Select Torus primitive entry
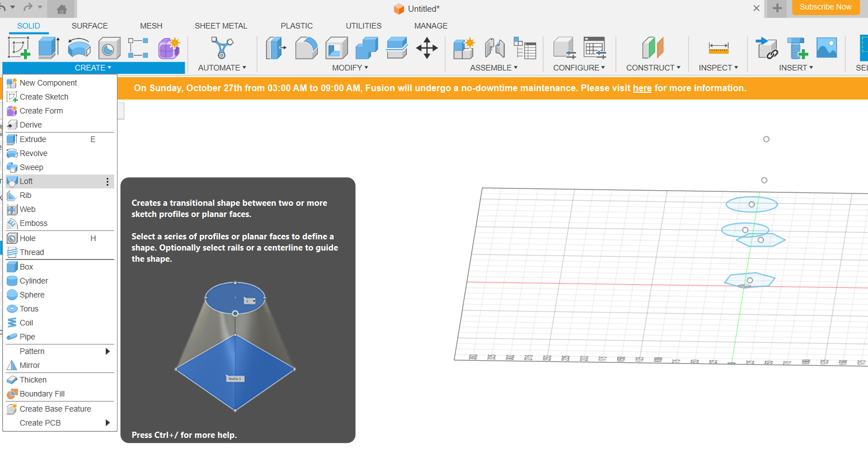This screenshot has height=472, width=868. click(x=60, y=309)
